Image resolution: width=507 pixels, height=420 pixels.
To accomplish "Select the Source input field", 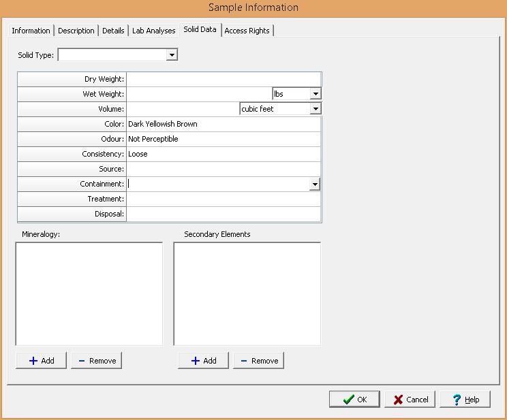I will click(223, 169).
